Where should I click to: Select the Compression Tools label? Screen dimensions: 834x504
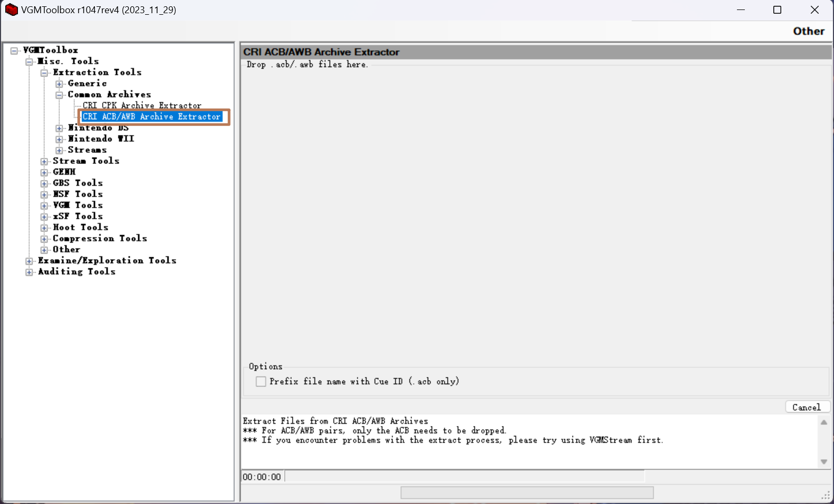click(x=100, y=238)
